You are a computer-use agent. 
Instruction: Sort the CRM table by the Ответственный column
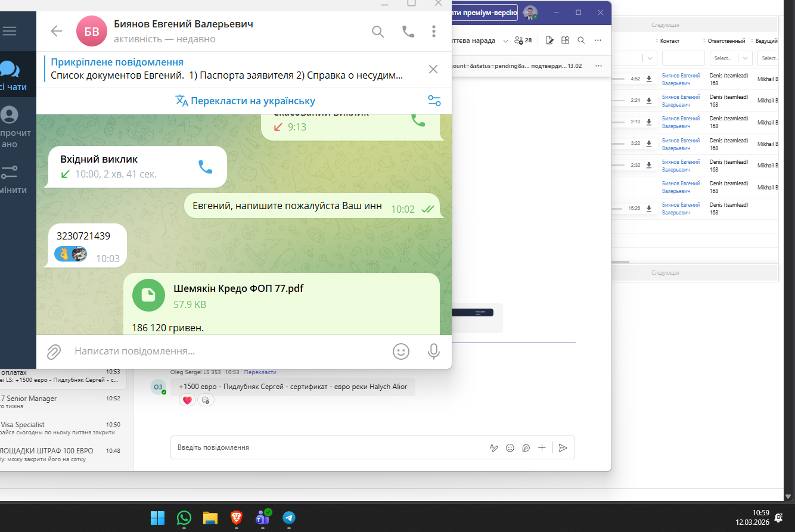726,41
